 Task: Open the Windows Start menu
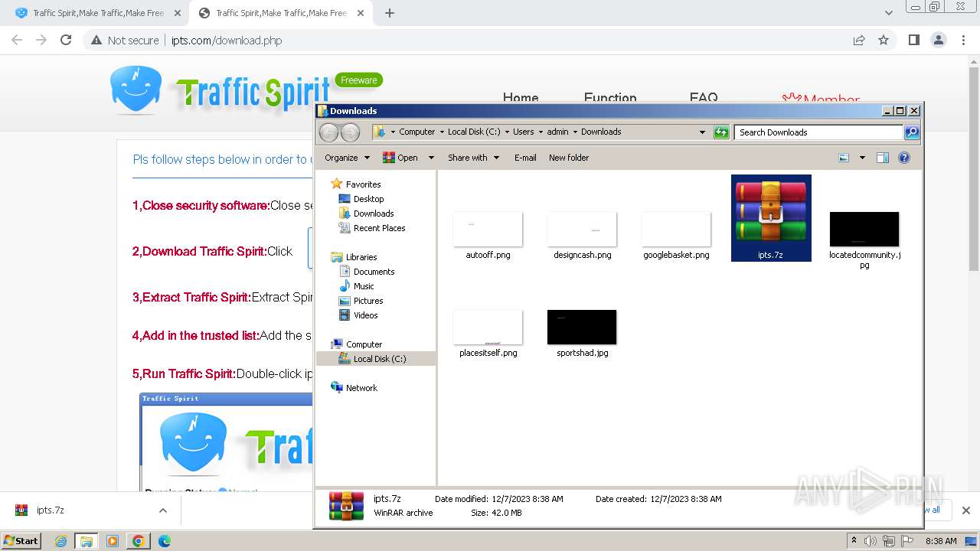(x=21, y=540)
